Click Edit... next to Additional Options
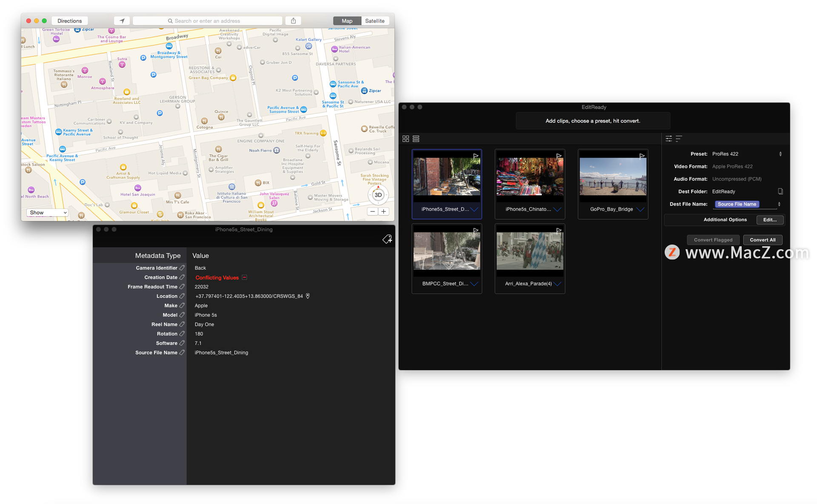817x504 pixels. [x=770, y=220]
